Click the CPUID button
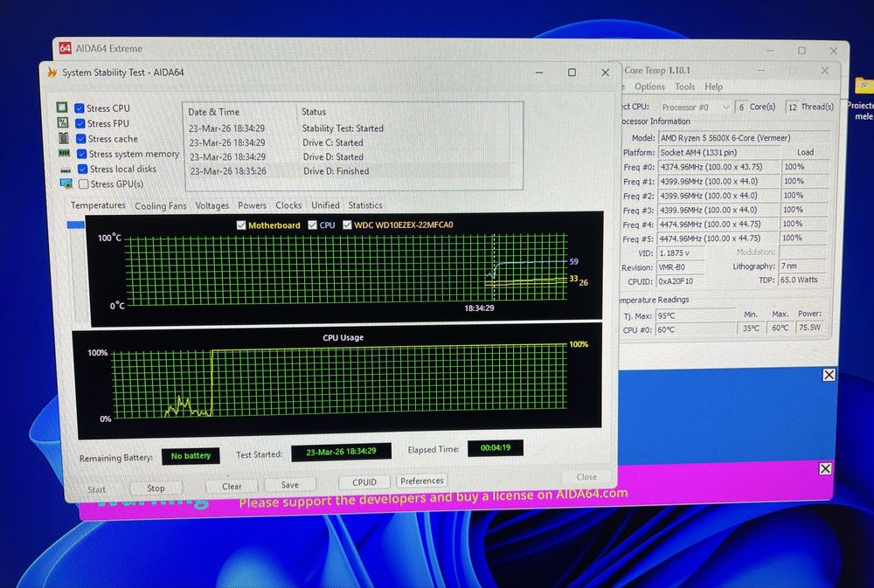The image size is (874, 588). [364, 482]
